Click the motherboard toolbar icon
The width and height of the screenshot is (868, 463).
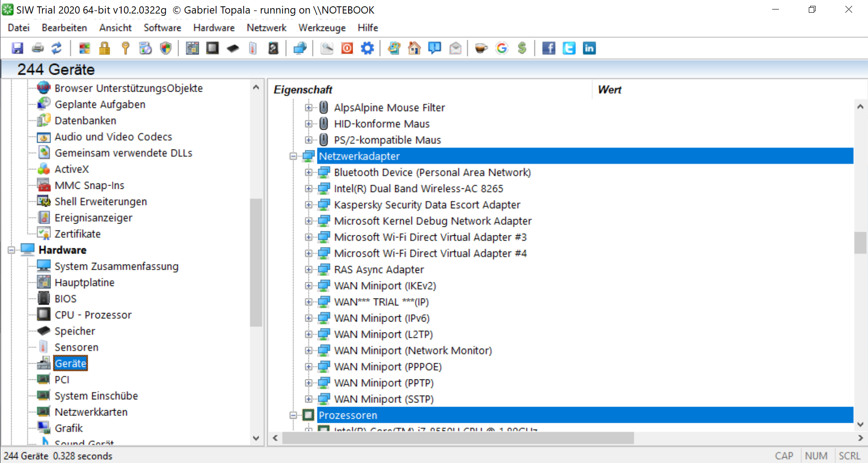pyautogui.click(x=193, y=48)
